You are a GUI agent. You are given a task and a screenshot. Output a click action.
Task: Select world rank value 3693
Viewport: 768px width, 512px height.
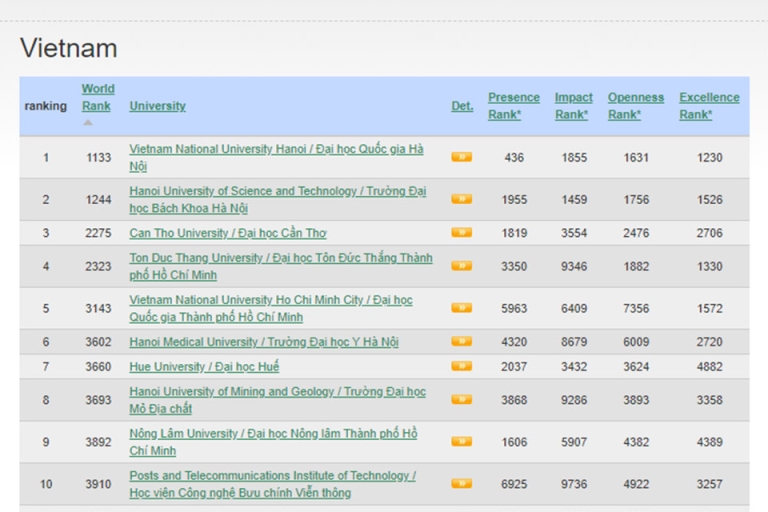point(98,400)
